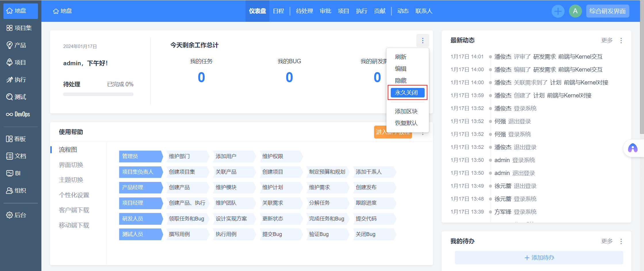Open the AI assistant floating icon
This screenshot has height=271, width=644.
[x=633, y=148]
